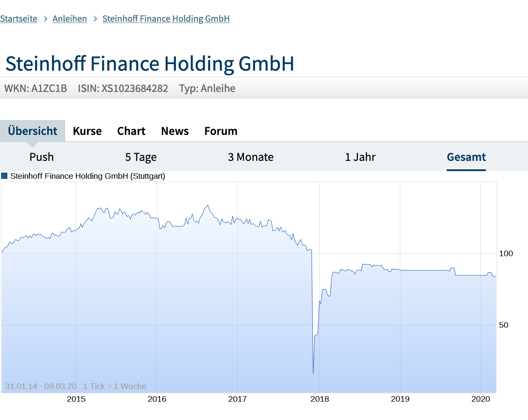Click the blue legend color swatch
The width and height of the screenshot is (528, 420).
click(4, 176)
